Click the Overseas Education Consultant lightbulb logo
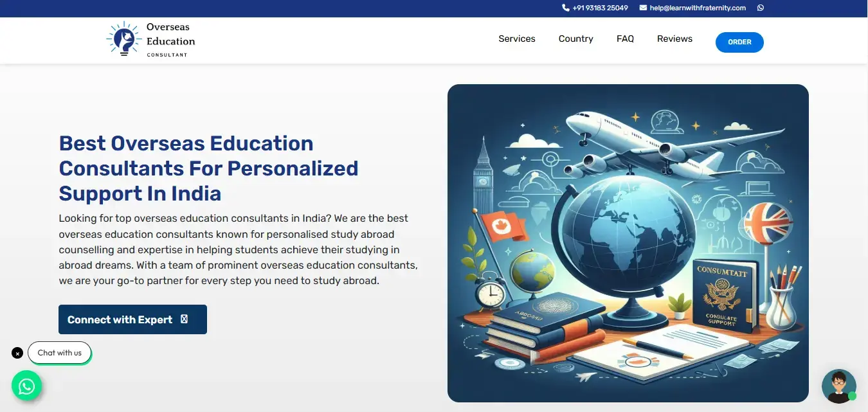The image size is (868, 412). [123, 40]
